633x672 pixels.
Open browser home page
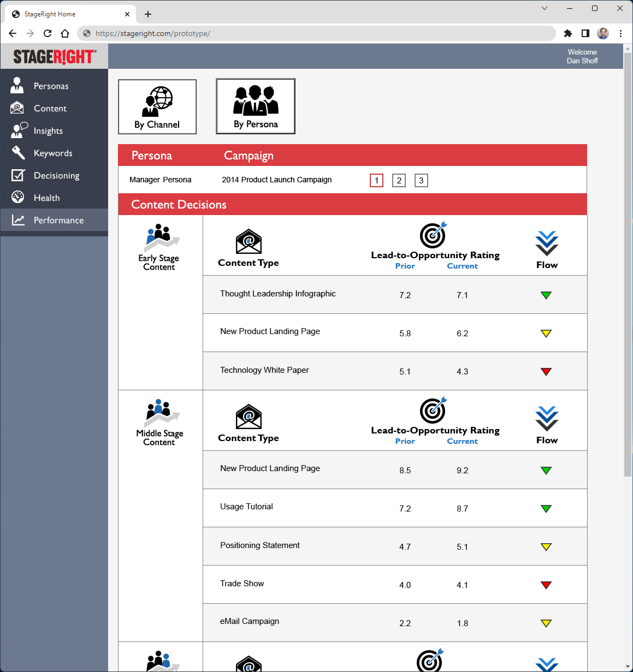click(x=65, y=33)
